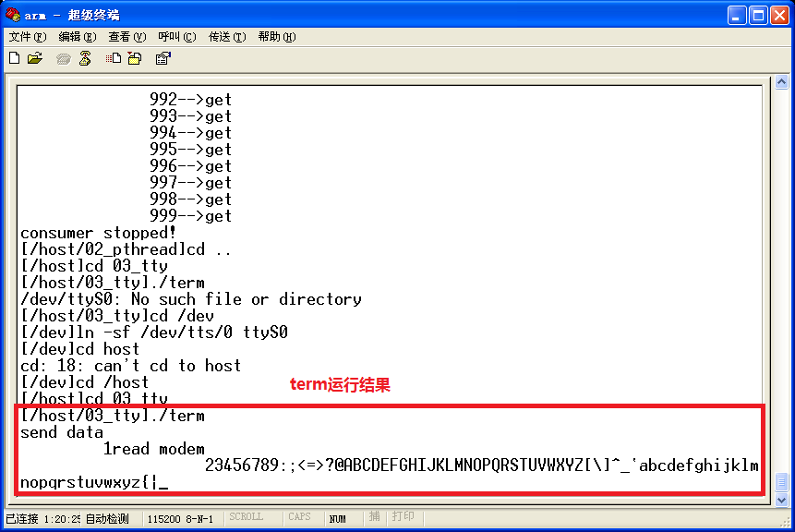Viewport: 795px width, 532px height.
Task: Click the 打印 print status indicator
Action: pos(404,516)
